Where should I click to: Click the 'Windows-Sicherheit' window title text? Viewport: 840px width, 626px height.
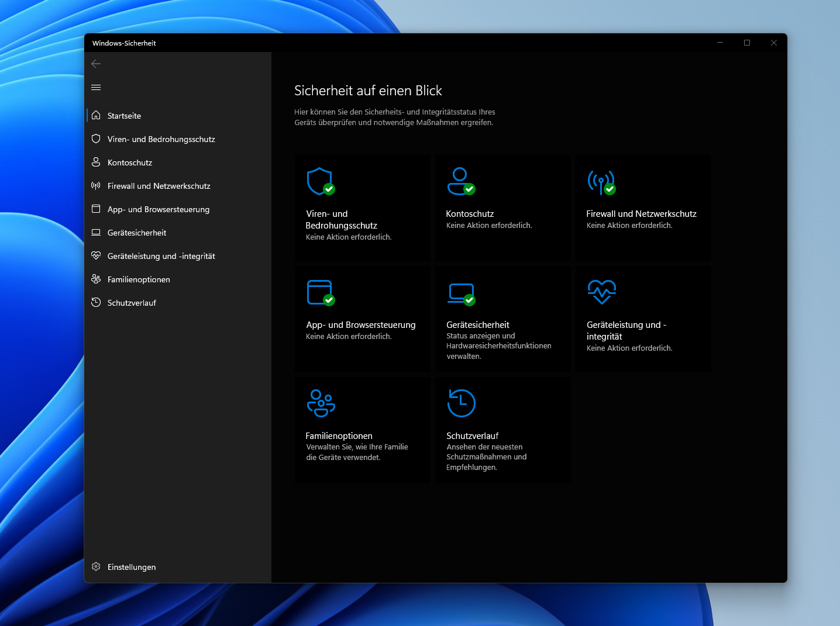pyautogui.click(x=124, y=43)
